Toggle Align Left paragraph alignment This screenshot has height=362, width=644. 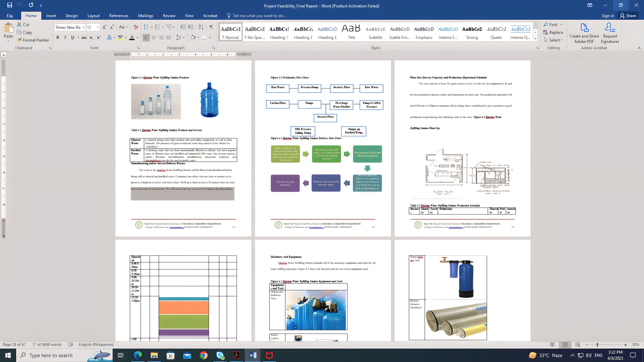(146, 38)
